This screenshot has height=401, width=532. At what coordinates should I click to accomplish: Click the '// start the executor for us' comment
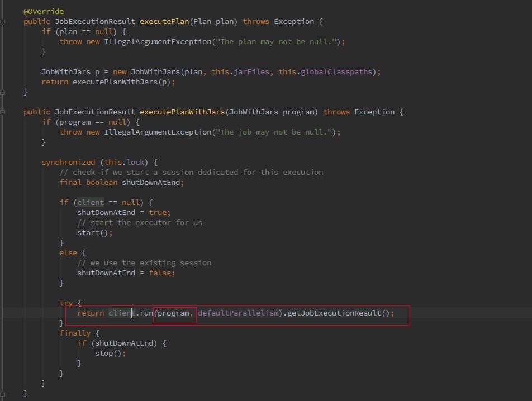[140, 223]
